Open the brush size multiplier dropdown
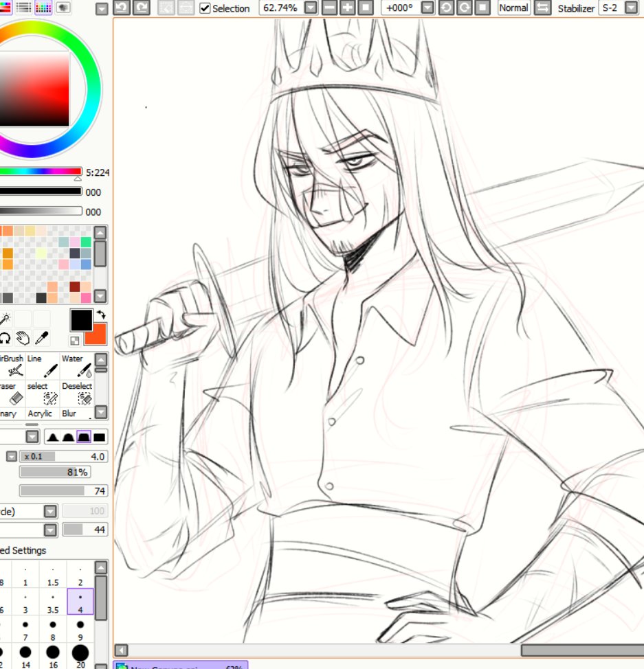This screenshot has width=644, height=669. click(x=12, y=457)
